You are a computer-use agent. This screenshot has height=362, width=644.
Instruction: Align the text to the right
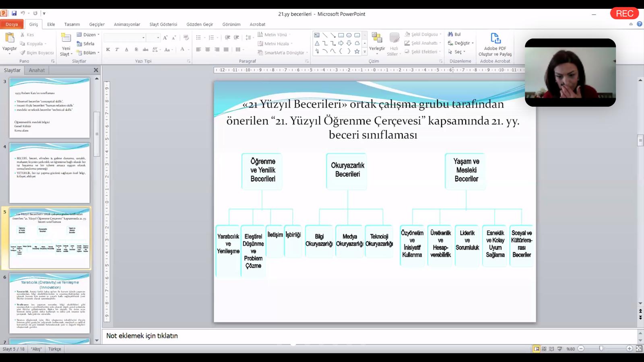(x=217, y=49)
